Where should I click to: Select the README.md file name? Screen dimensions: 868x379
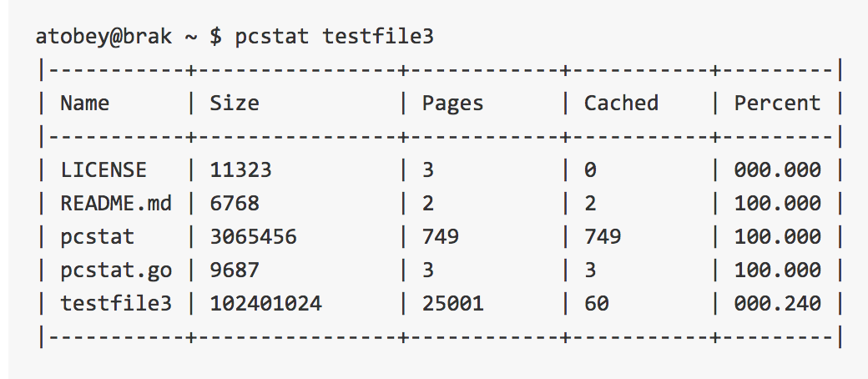[x=116, y=204]
